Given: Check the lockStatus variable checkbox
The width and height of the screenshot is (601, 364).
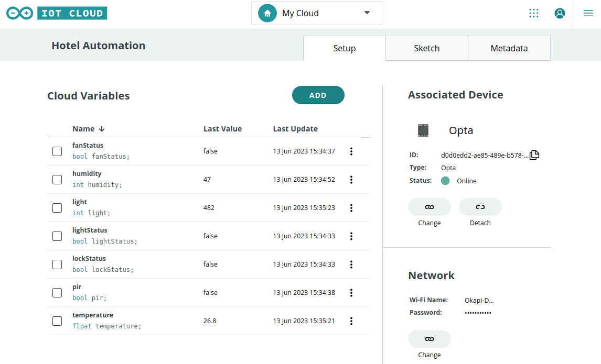Looking at the screenshot, I should click(x=57, y=264).
